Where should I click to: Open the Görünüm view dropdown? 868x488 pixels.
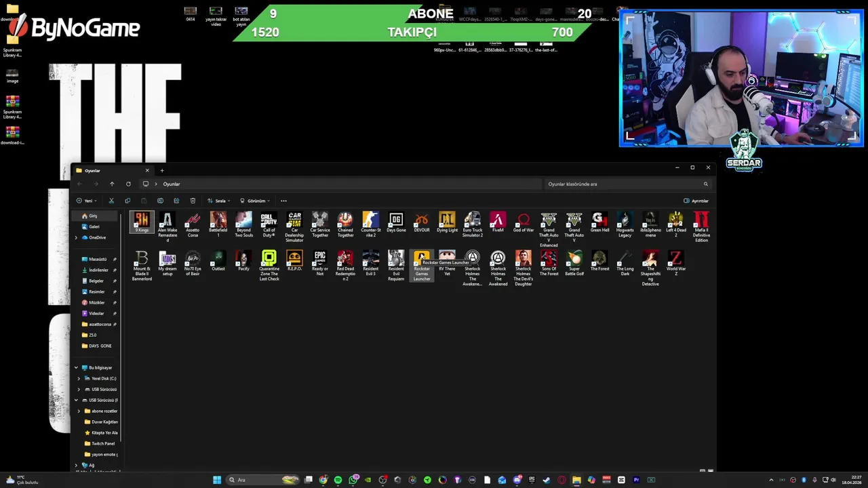(x=255, y=201)
